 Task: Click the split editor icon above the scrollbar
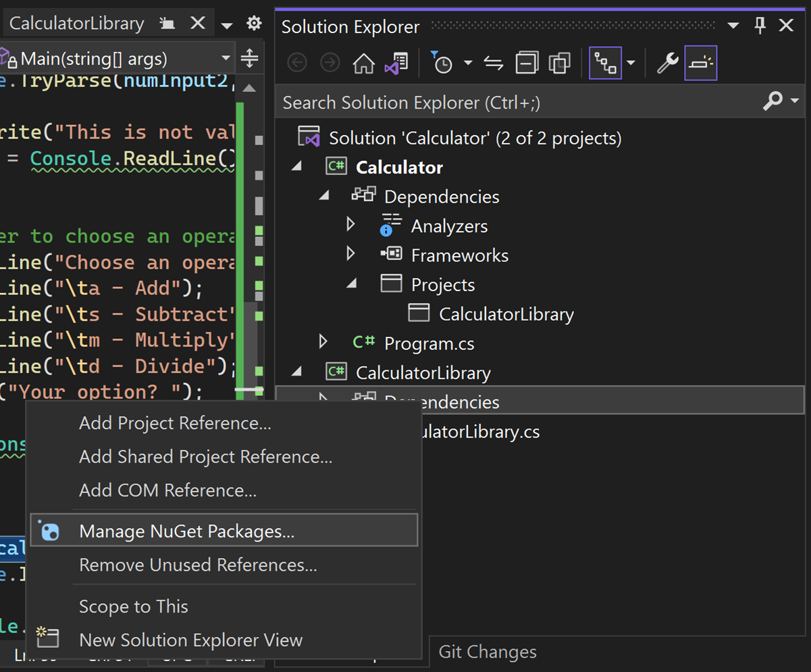point(249,58)
